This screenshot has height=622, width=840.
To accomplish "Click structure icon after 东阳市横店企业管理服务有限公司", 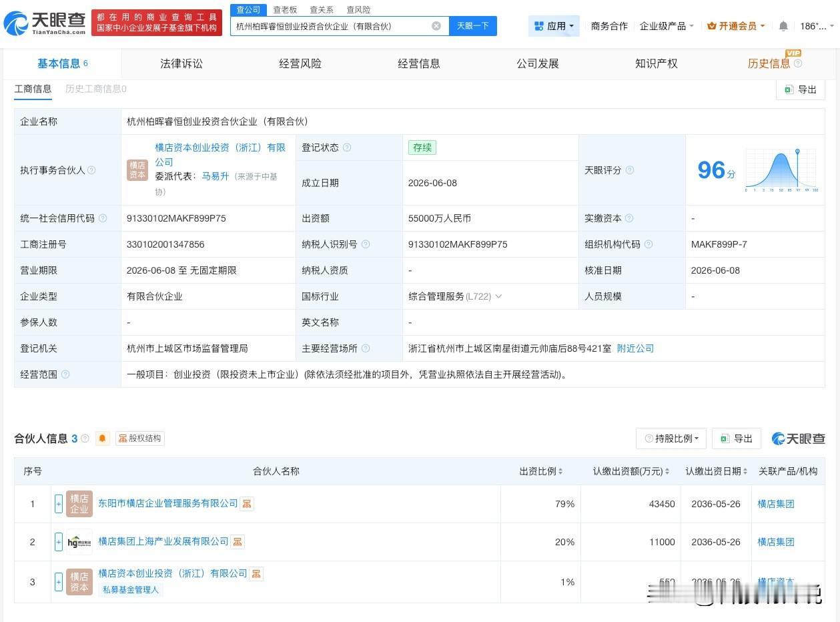I will (247, 504).
